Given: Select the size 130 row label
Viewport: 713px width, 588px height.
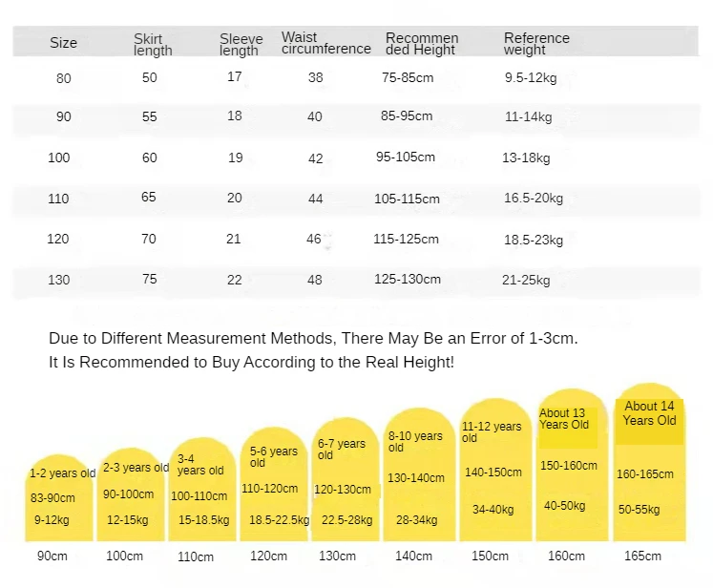Looking at the screenshot, I should [58, 280].
